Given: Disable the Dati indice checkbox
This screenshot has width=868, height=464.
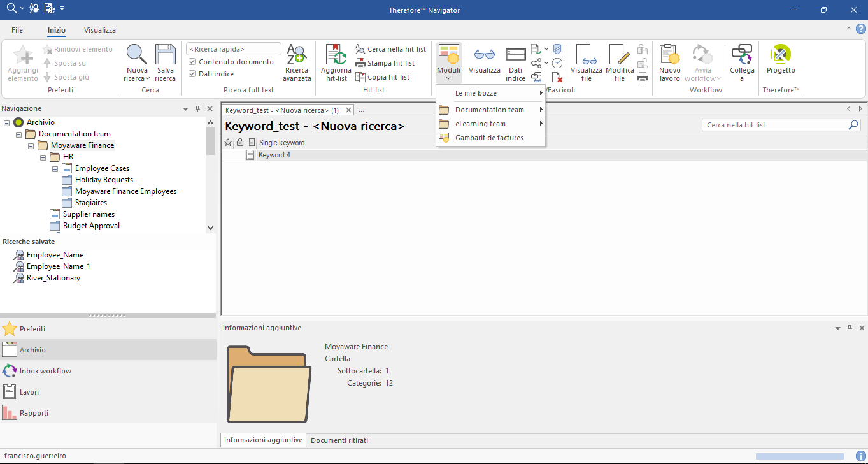Looking at the screenshot, I should point(192,73).
